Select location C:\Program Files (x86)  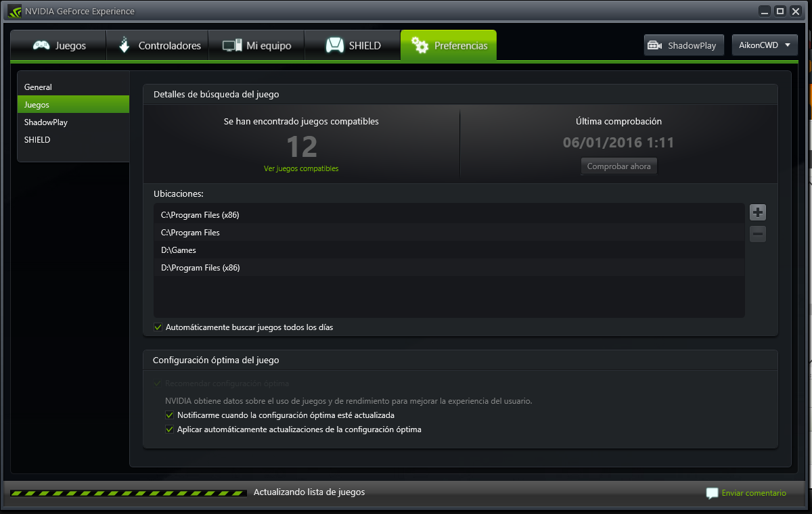tap(449, 215)
